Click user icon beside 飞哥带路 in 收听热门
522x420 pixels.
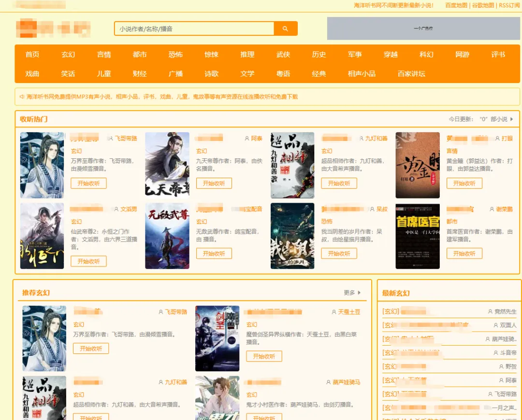click(111, 139)
